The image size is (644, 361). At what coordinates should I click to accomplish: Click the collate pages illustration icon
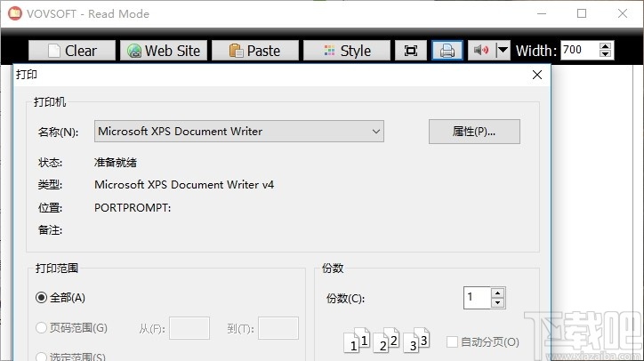coord(386,340)
